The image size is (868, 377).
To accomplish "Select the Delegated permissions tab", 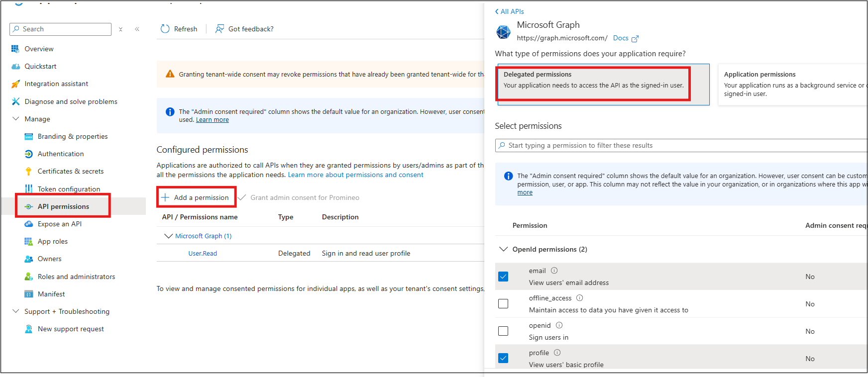I will (x=603, y=84).
